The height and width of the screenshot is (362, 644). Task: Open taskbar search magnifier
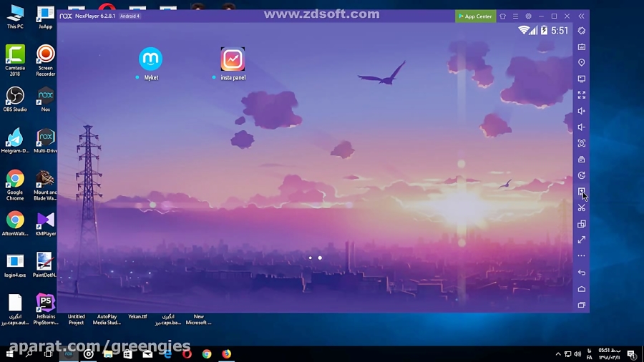[x=29, y=354]
